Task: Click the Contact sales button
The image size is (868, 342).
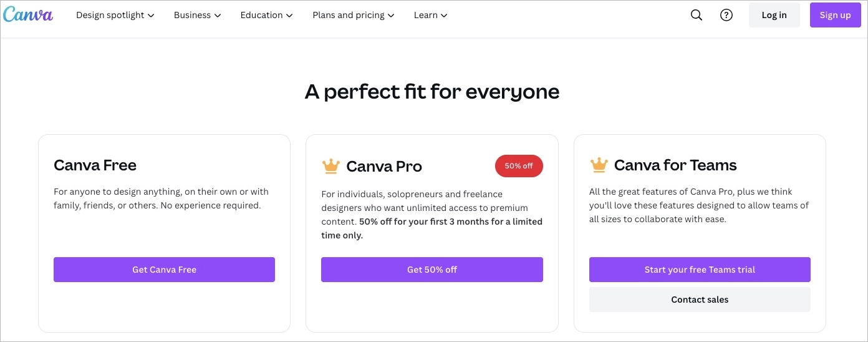Action: click(x=700, y=300)
